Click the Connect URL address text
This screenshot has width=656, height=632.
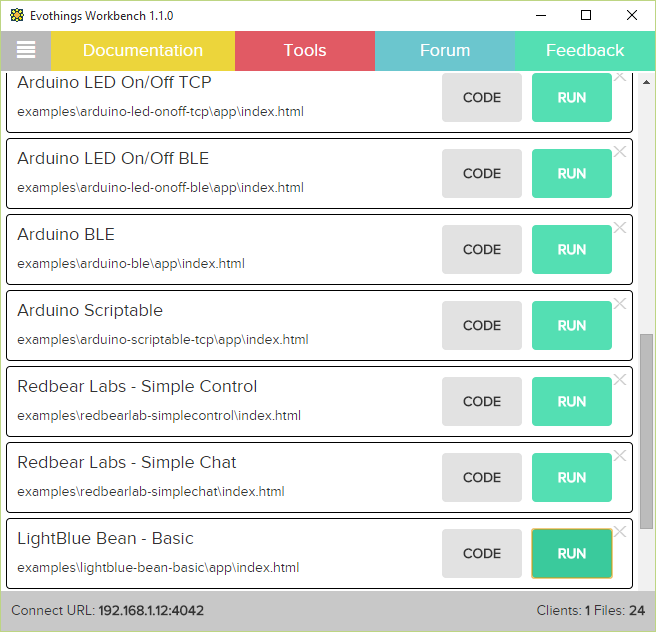pyautogui.click(x=151, y=610)
